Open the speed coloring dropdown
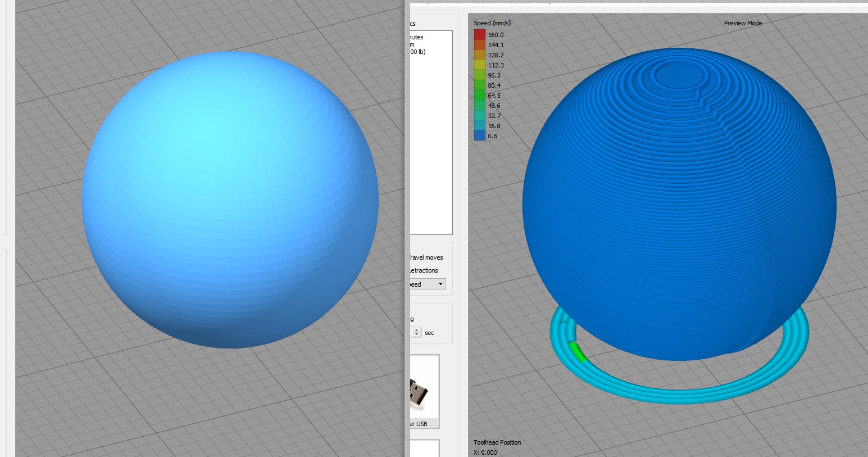 428,284
